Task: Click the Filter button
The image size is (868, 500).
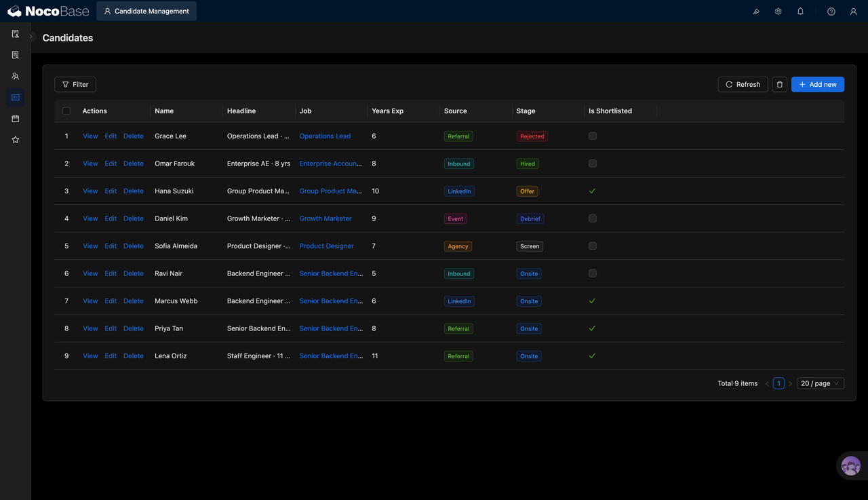Action: pyautogui.click(x=75, y=84)
